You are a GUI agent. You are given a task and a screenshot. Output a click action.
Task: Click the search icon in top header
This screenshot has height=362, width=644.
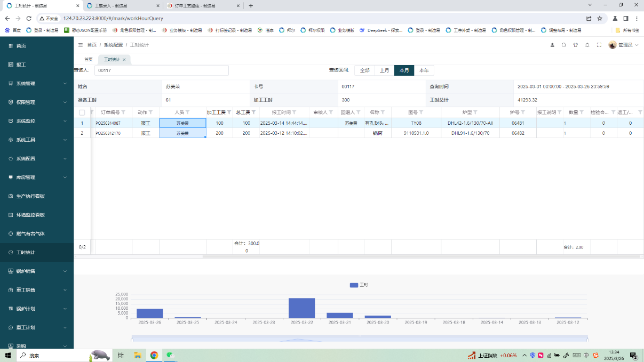tap(563, 45)
